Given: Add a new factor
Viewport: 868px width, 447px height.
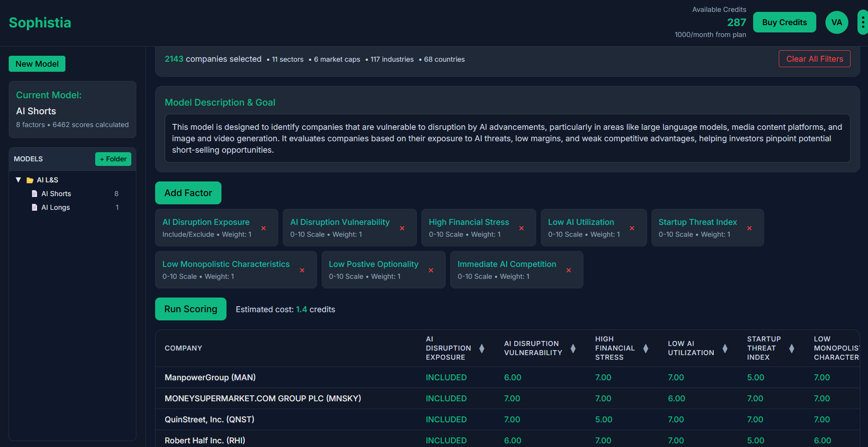Looking at the screenshot, I should click(x=188, y=192).
